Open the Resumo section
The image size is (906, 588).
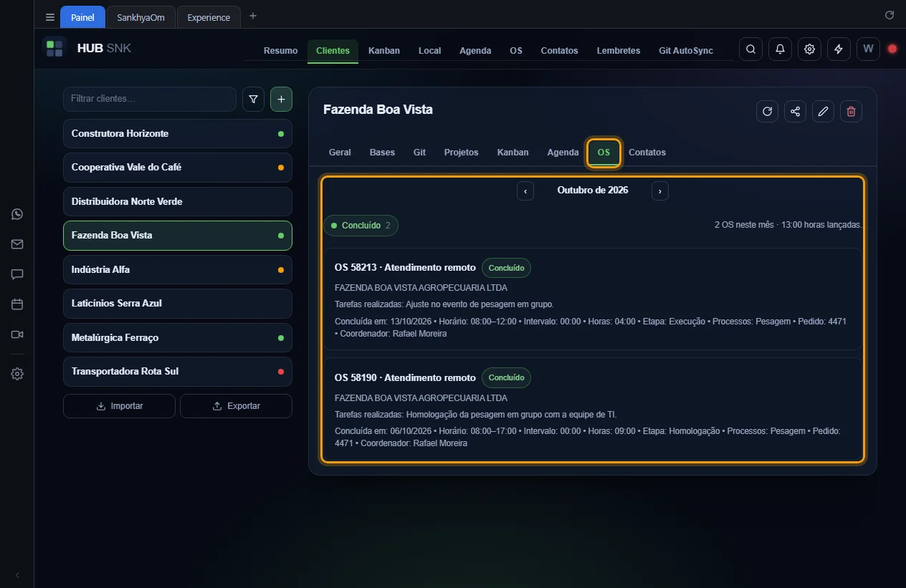pyautogui.click(x=280, y=51)
